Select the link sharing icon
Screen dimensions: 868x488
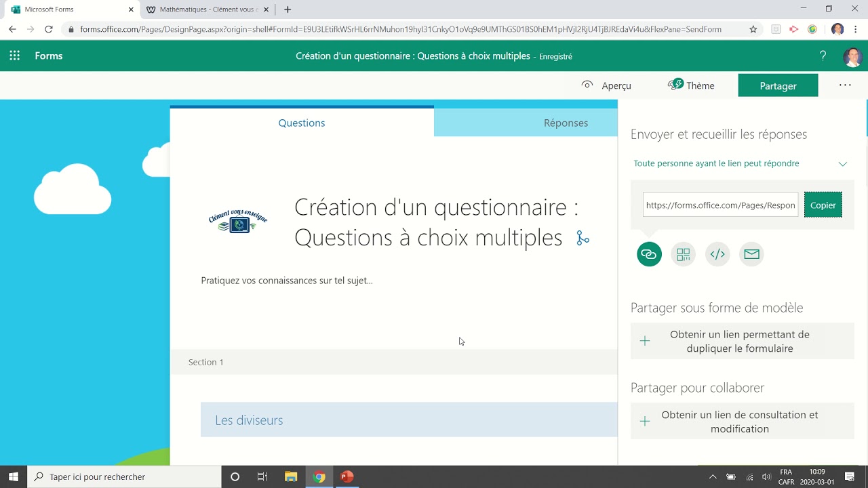[649, 254]
